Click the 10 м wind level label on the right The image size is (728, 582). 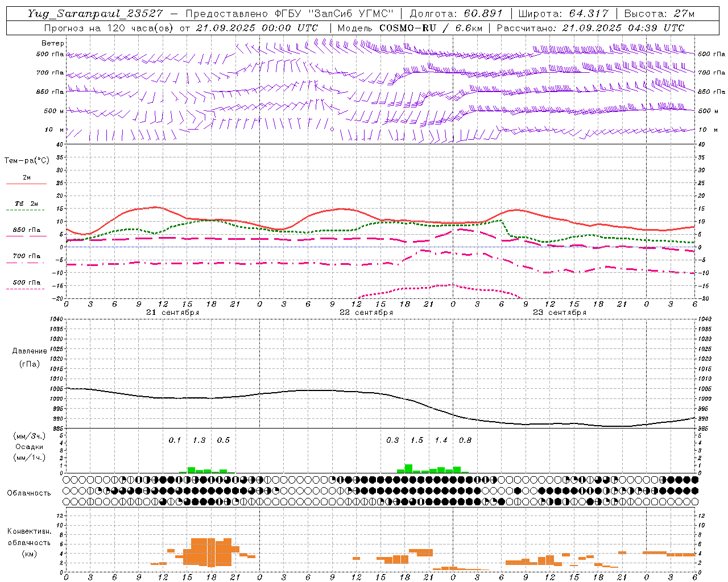click(708, 130)
